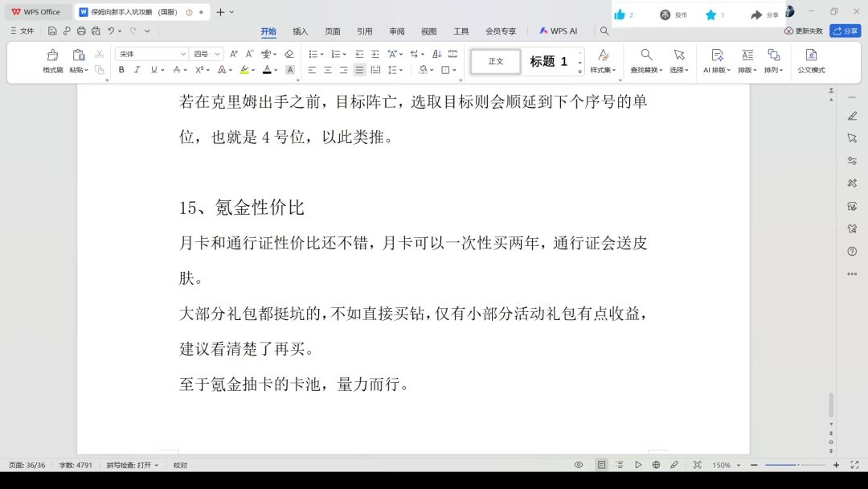
Task: Click the Format Painter (格式刷) icon
Action: click(53, 55)
